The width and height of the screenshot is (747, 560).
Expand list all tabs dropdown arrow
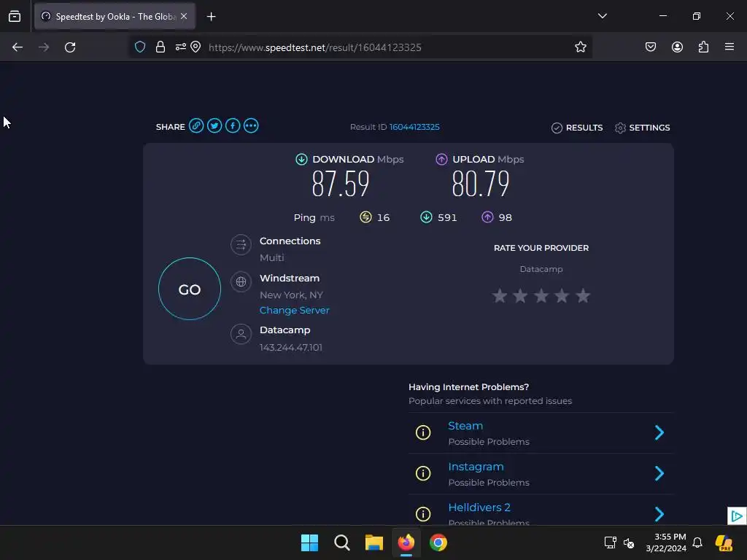point(602,16)
